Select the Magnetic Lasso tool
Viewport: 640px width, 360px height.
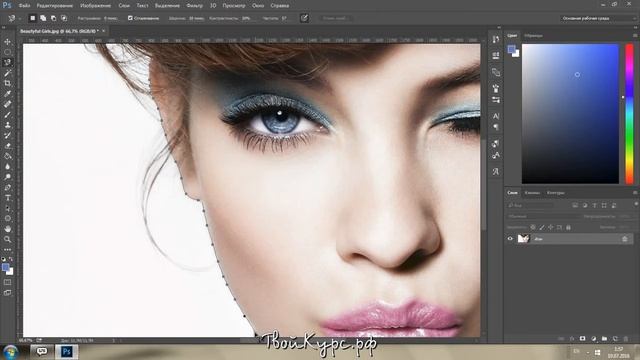[7, 62]
